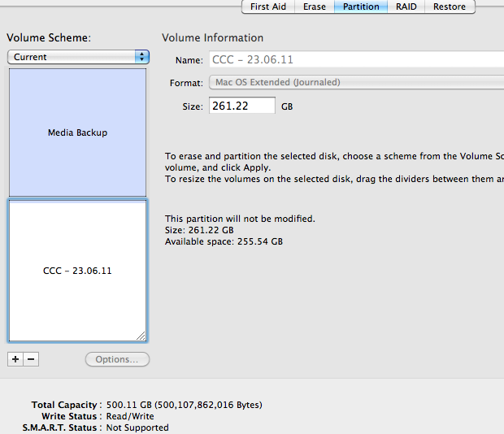Image resolution: width=504 pixels, height=434 pixels.
Task: Add a partition with the plus button
Action: (x=15, y=359)
